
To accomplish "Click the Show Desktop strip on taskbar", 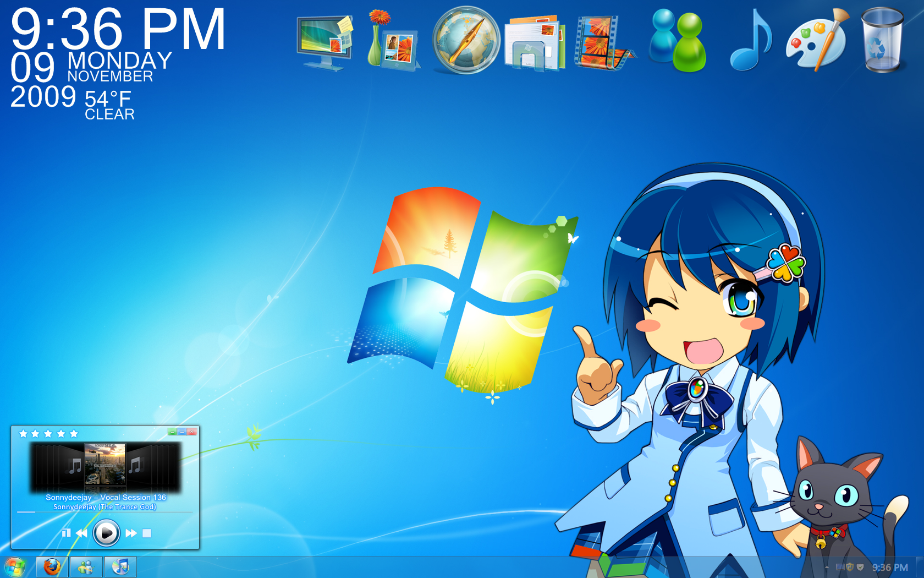I will 920,568.
